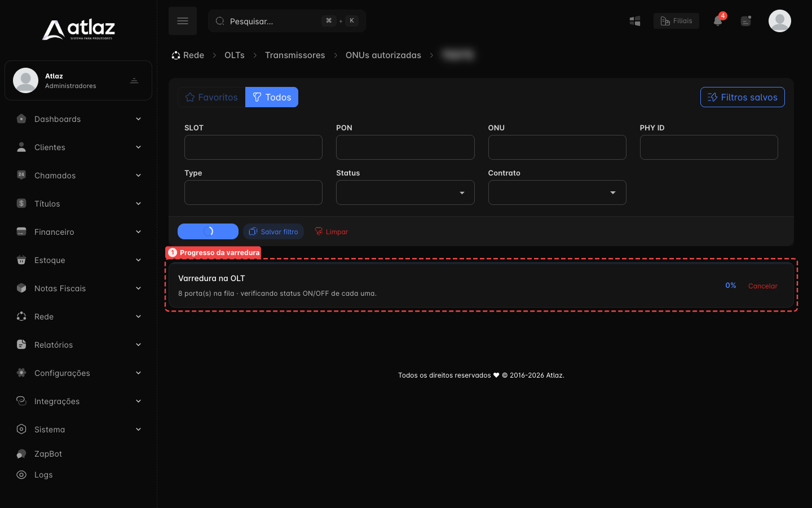Open the Filiais button
Viewport: 812px width, 508px height.
coord(677,21)
